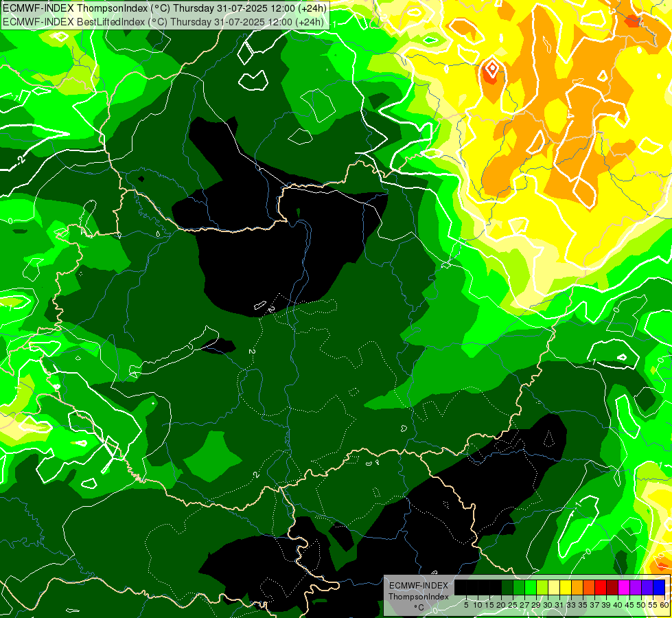Select the purple 45–50 legend swatch

pyautogui.click(x=636, y=587)
